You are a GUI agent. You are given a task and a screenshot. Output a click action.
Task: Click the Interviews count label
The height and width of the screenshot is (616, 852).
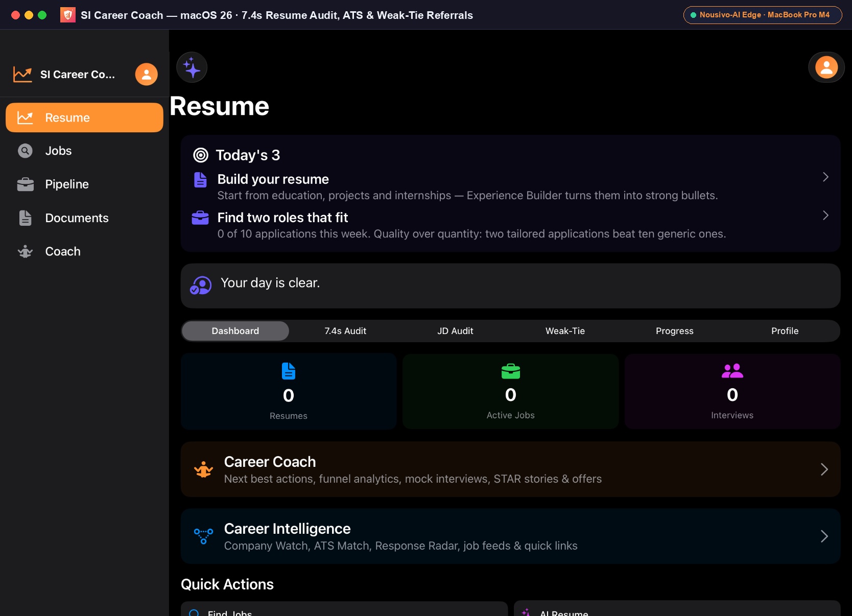(732, 415)
